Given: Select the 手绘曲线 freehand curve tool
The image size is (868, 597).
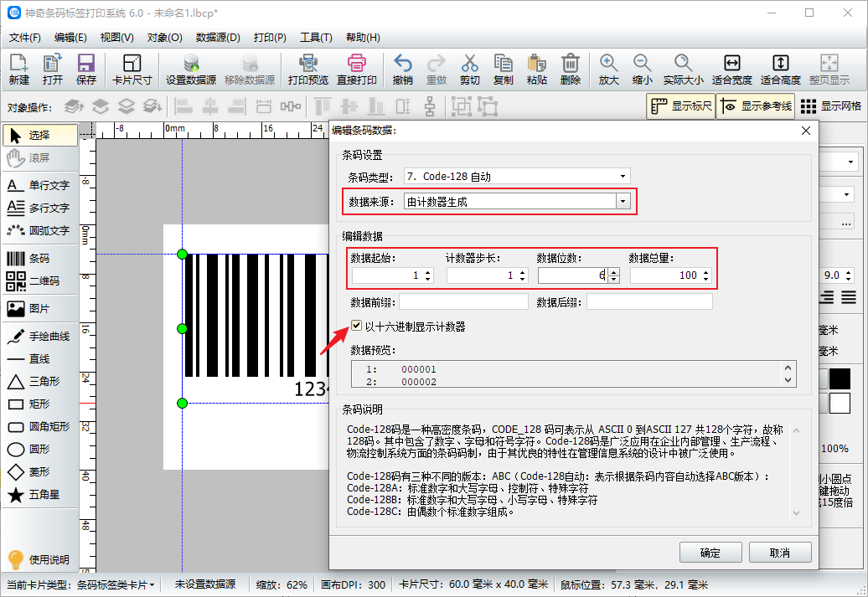Looking at the screenshot, I should [40, 337].
